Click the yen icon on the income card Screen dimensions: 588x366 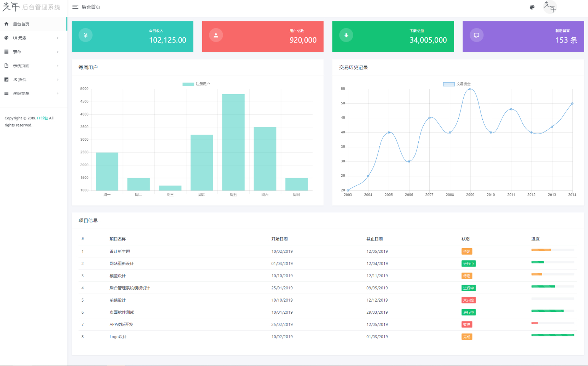pyautogui.click(x=85, y=35)
